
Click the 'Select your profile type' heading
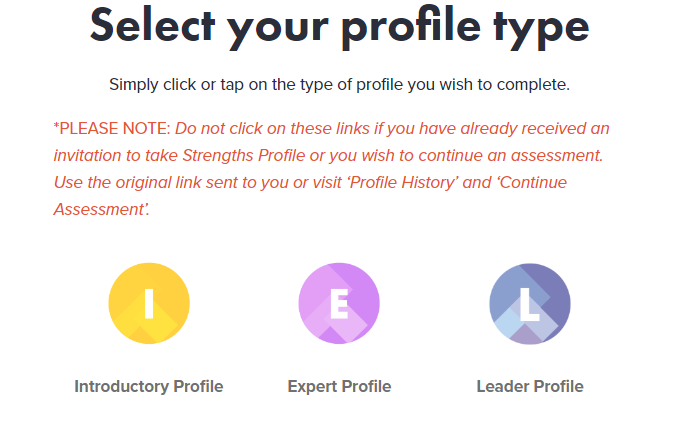[339, 27]
